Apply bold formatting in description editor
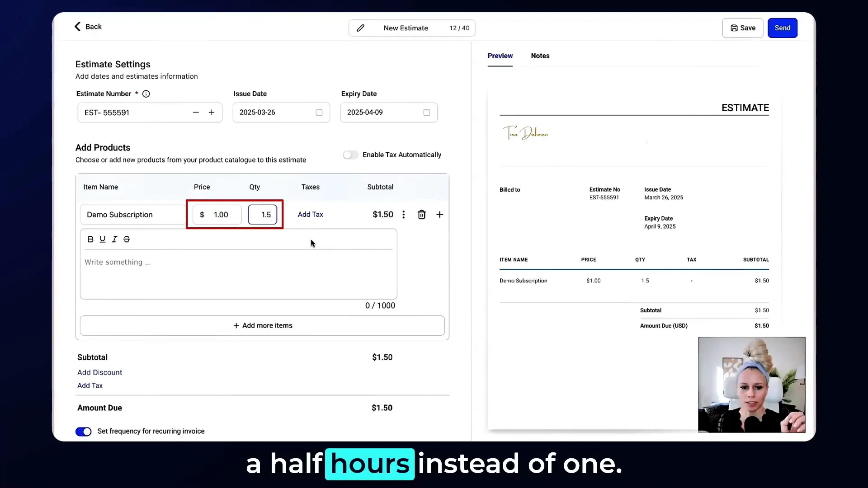868x488 pixels. [x=90, y=239]
